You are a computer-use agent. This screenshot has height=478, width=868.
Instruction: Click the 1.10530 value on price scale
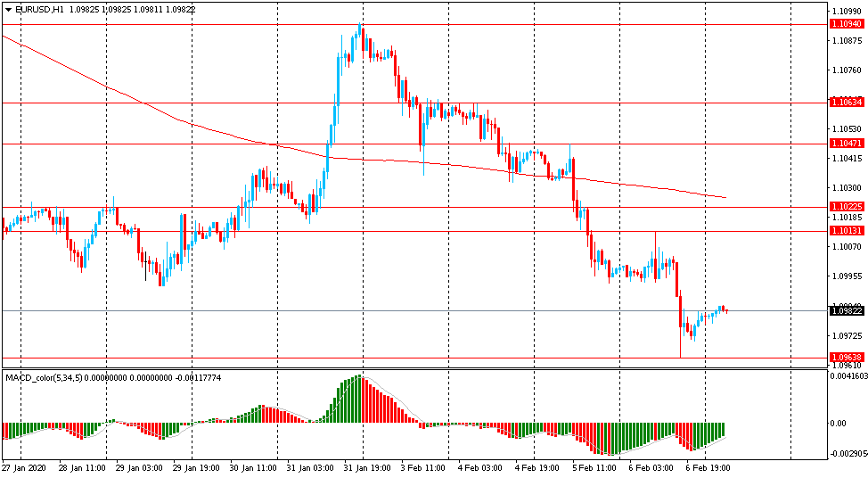pos(847,128)
